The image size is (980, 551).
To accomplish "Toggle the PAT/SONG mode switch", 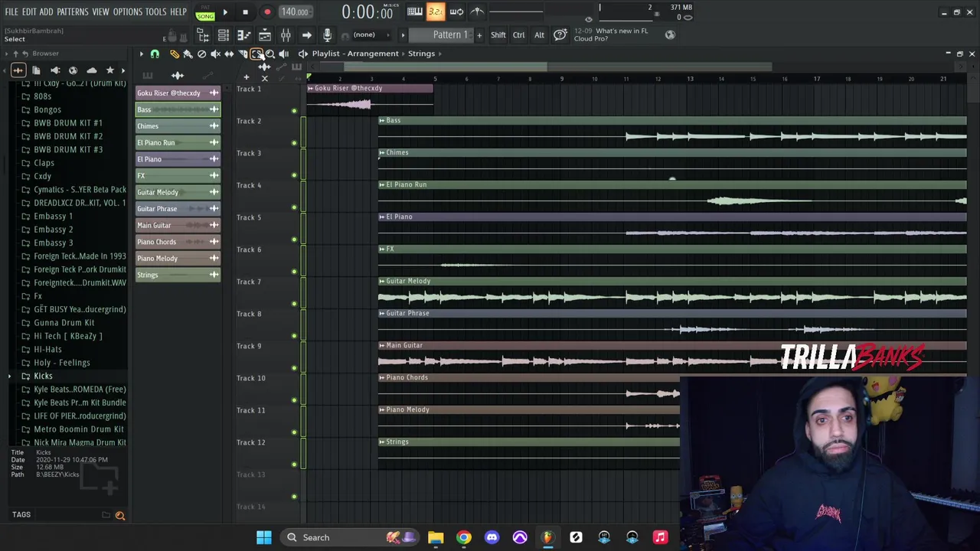I will coord(204,12).
